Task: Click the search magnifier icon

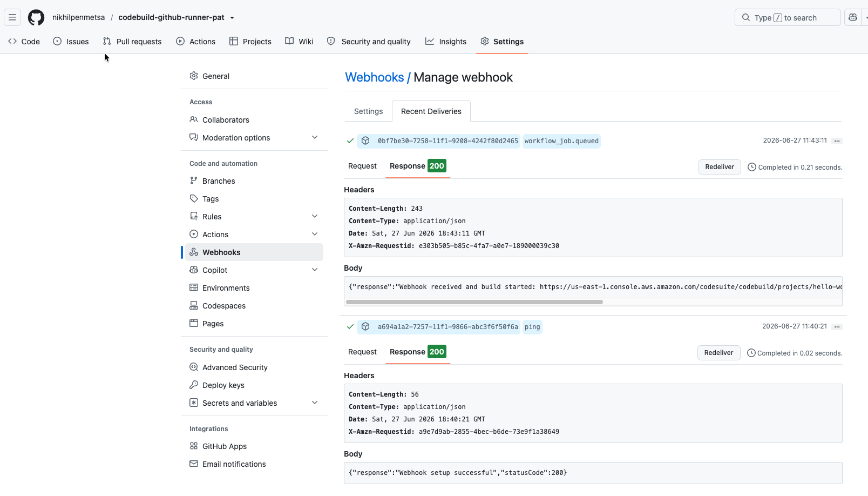Action: [746, 17]
